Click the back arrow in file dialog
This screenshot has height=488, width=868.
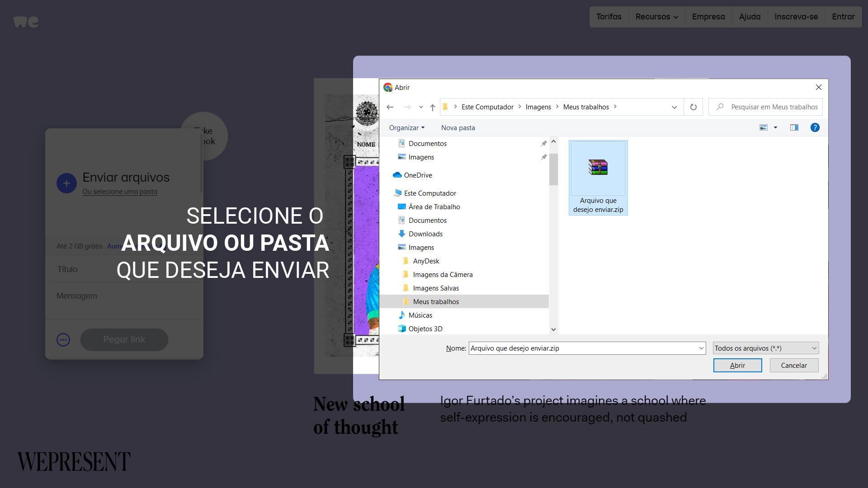pos(390,107)
